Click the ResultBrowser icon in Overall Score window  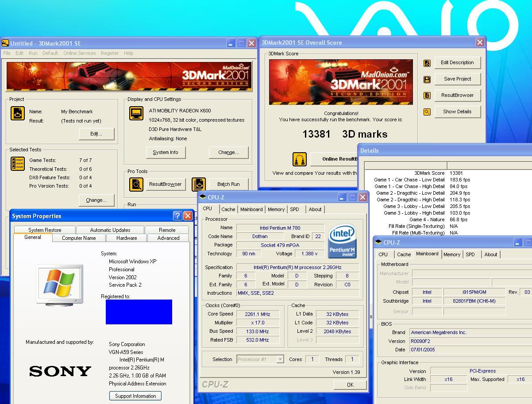[427, 96]
